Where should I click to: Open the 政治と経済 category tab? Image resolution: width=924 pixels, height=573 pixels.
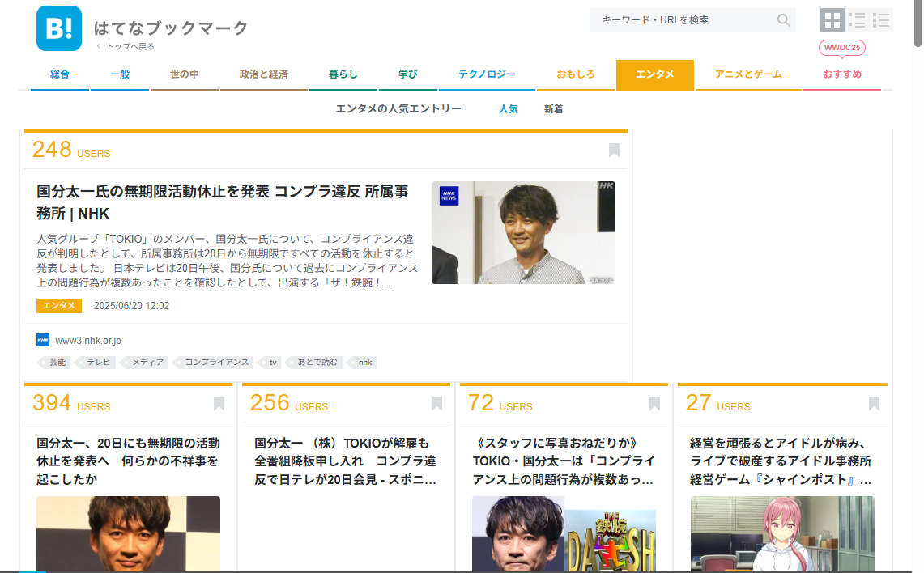[264, 74]
